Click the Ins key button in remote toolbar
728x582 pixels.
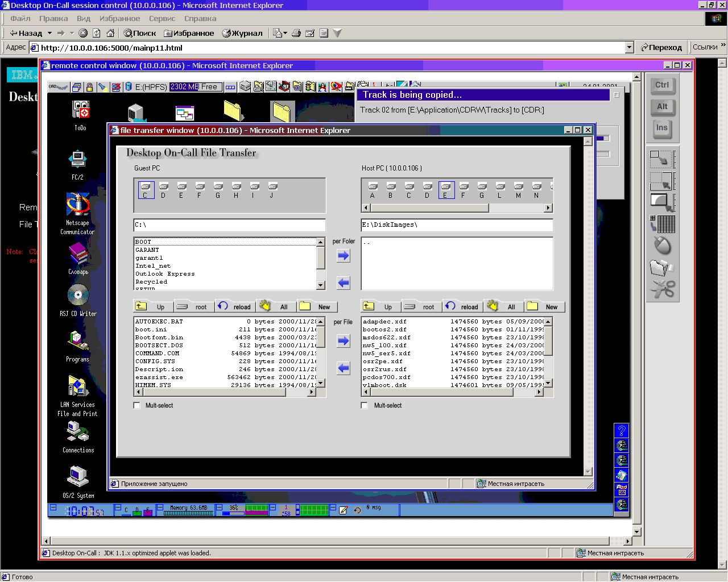[662, 128]
